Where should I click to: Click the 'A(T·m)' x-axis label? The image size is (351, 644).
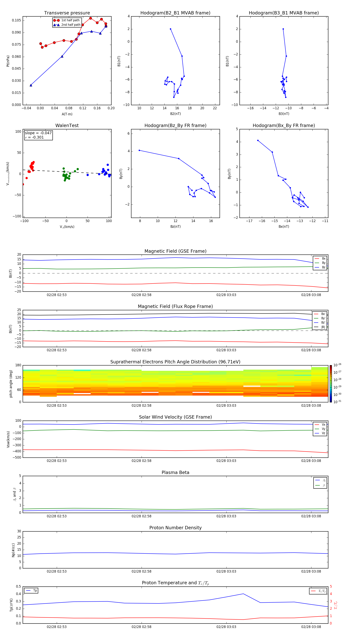click(67, 114)
